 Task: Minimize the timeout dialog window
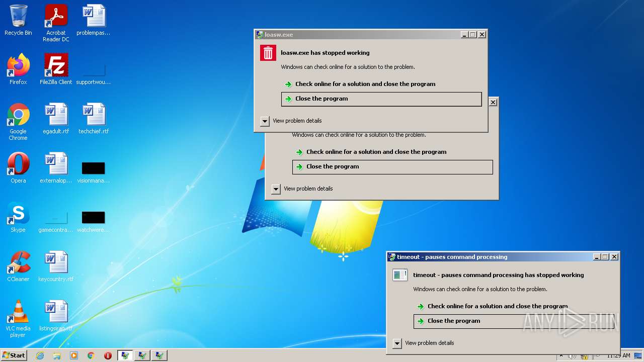[597, 257]
